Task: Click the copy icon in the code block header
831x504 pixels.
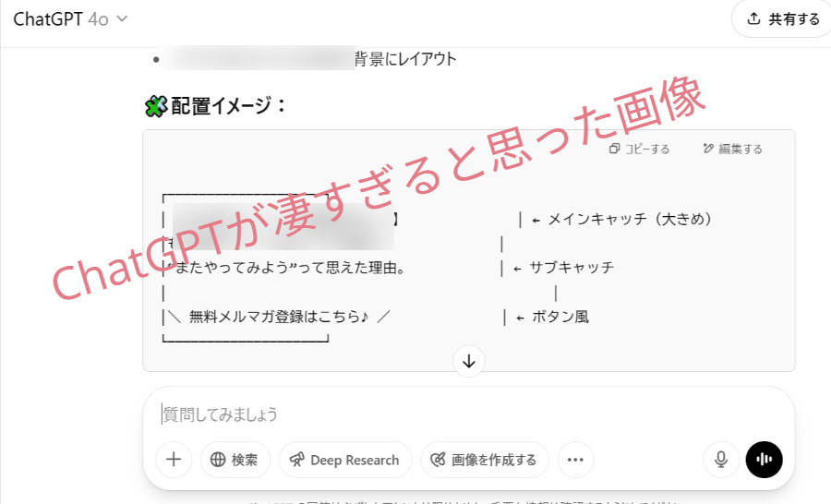Action: point(614,149)
